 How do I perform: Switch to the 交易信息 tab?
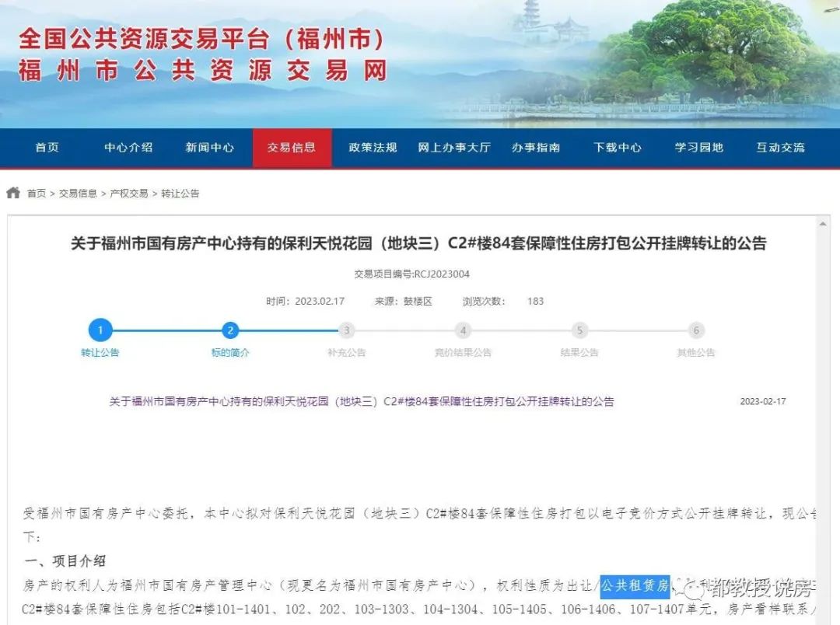coord(292,148)
